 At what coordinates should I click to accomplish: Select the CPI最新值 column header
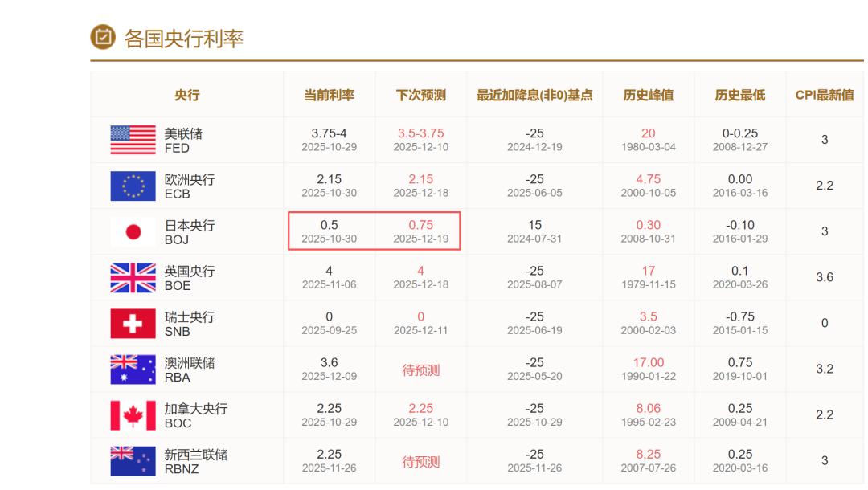[825, 95]
